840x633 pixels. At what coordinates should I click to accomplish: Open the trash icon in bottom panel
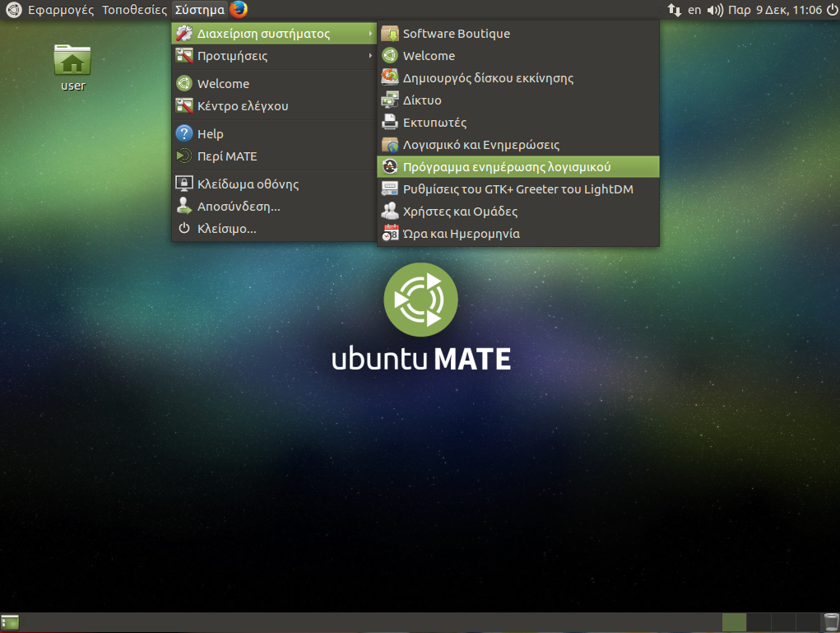point(830,622)
